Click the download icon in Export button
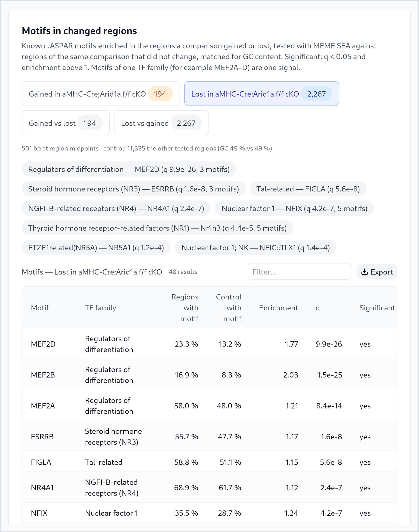 (364, 272)
